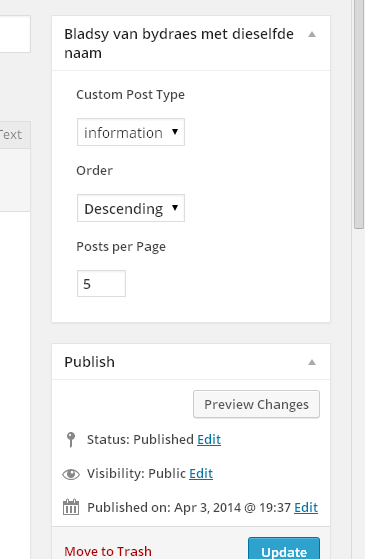Edit the Published on date
Screen dimensions: 365x559
click(x=306, y=507)
